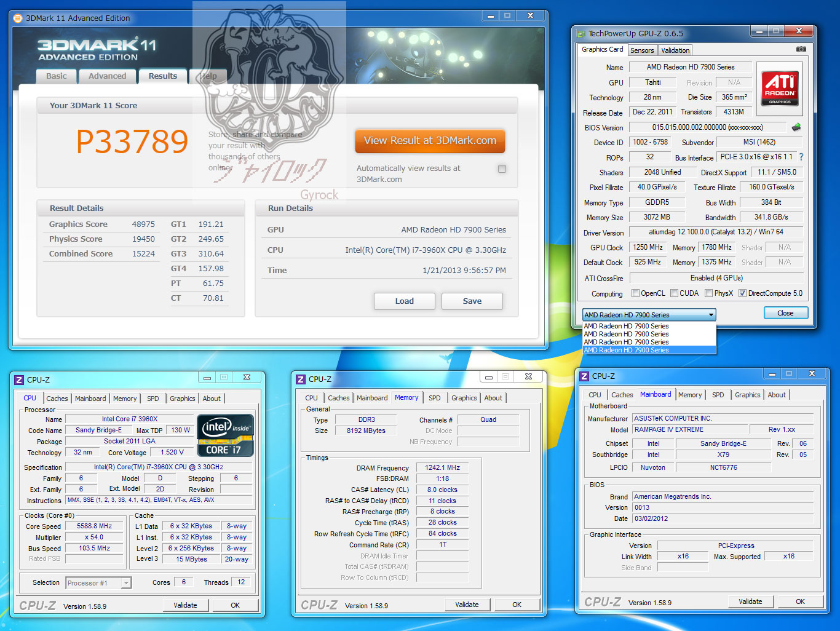Click the GPU-Z camera screenshot icon
840x631 pixels.
point(801,49)
